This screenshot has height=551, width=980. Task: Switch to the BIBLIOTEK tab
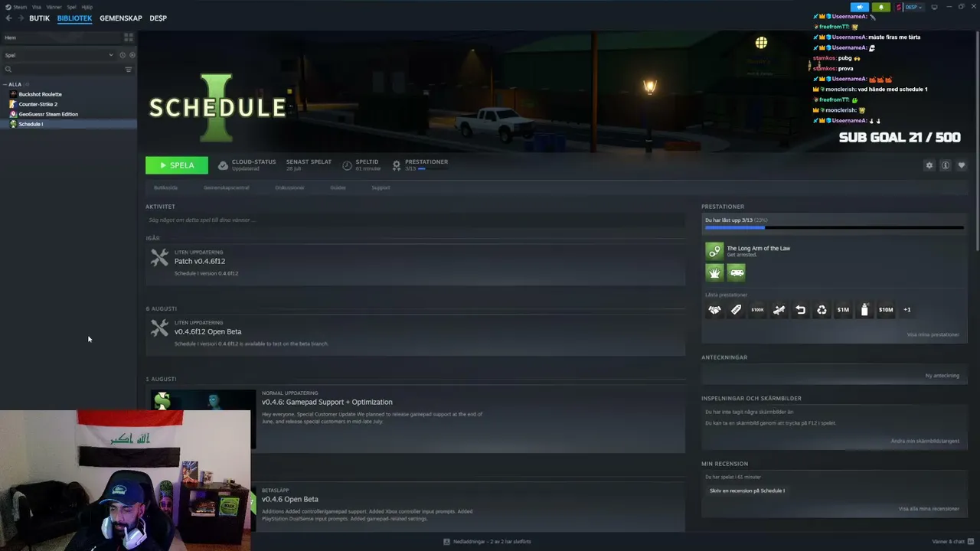[74, 18]
